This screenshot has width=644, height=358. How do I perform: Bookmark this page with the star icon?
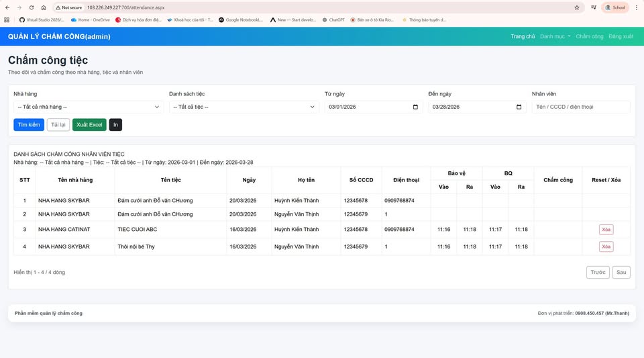tap(577, 7)
